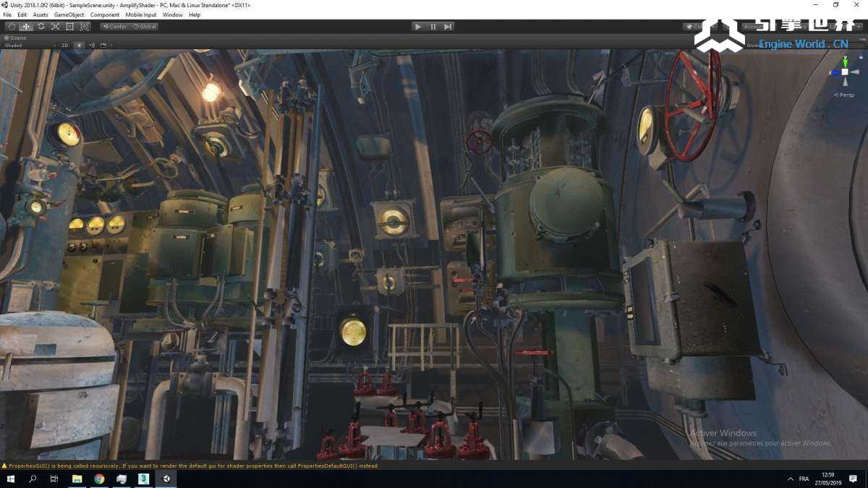The image size is (868, 488).
Task: Open the Component menu
Action: [105, 14]
